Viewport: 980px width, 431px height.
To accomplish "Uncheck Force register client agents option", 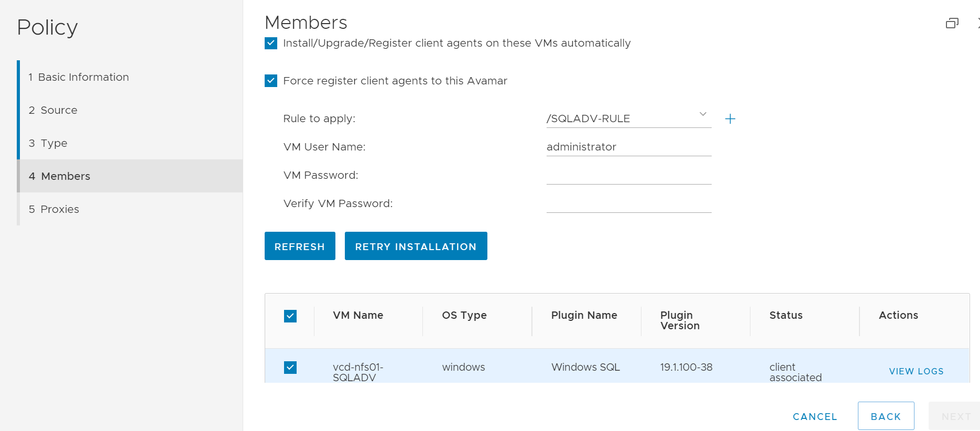I will (271, 81).
